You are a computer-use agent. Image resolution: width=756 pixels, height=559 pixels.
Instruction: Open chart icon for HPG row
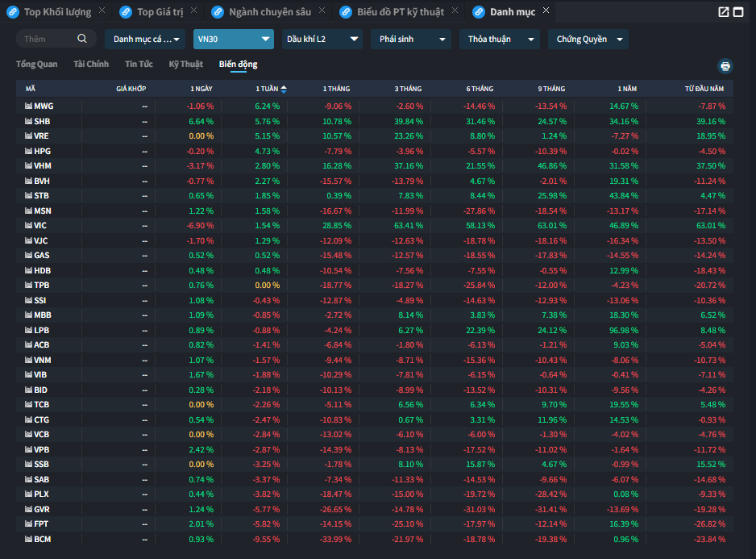(28, 151)
